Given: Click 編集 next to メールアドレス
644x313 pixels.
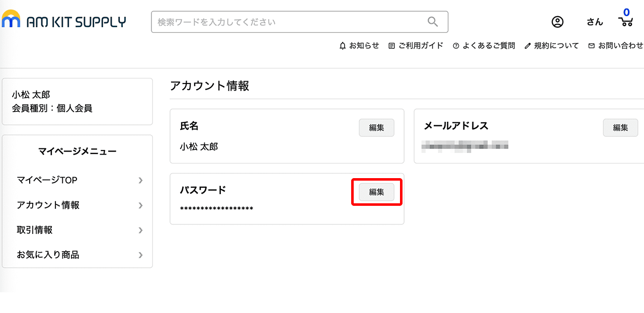Looking at the screenshot, I should 620,127.
